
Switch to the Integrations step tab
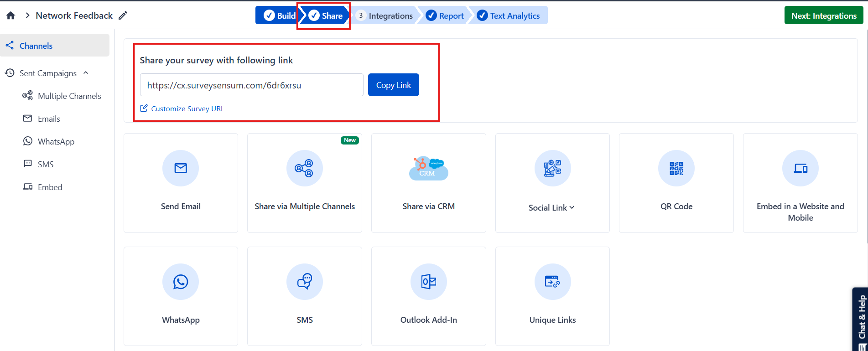[x=385, y=16]
